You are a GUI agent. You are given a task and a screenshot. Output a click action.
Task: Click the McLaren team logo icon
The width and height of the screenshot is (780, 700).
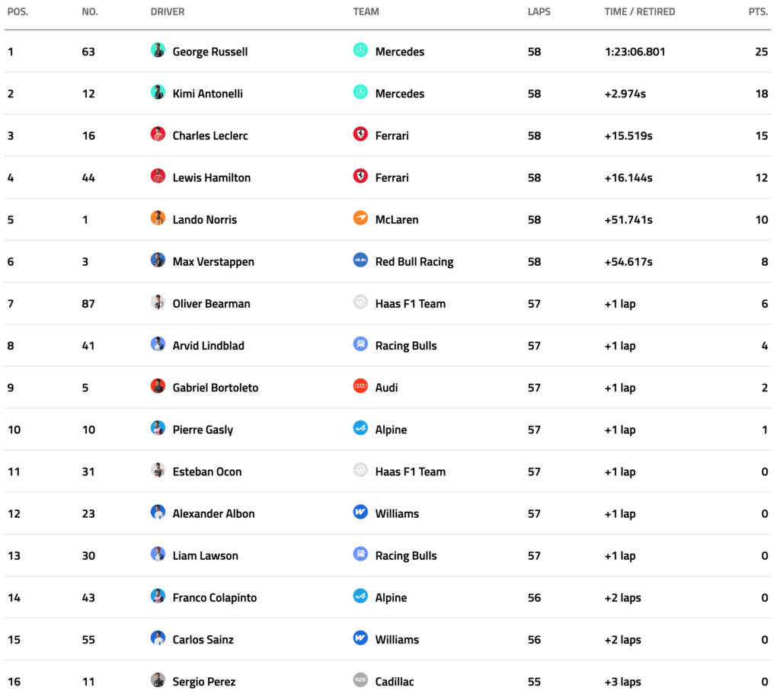pos(360,219)
